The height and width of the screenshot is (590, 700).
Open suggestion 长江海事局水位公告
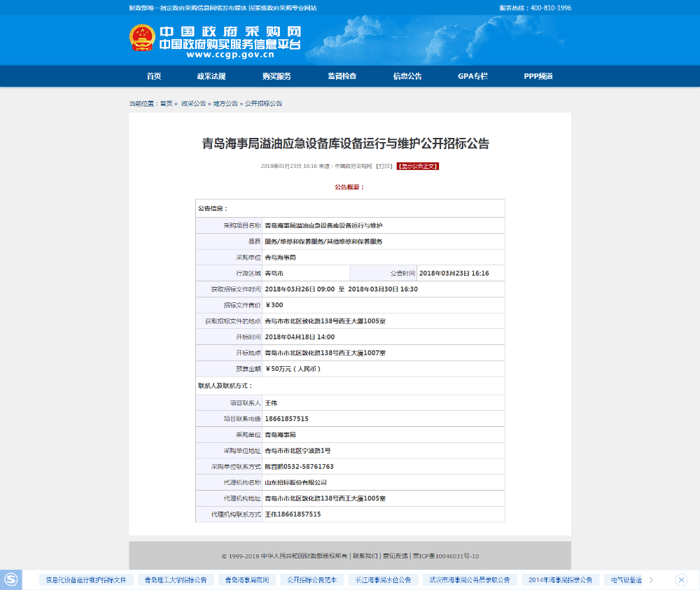(383, 580)
